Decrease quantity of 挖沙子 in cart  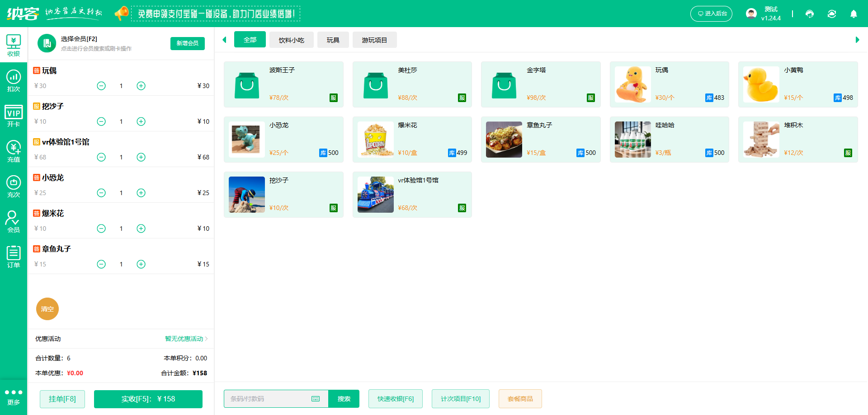pos(101,121)
